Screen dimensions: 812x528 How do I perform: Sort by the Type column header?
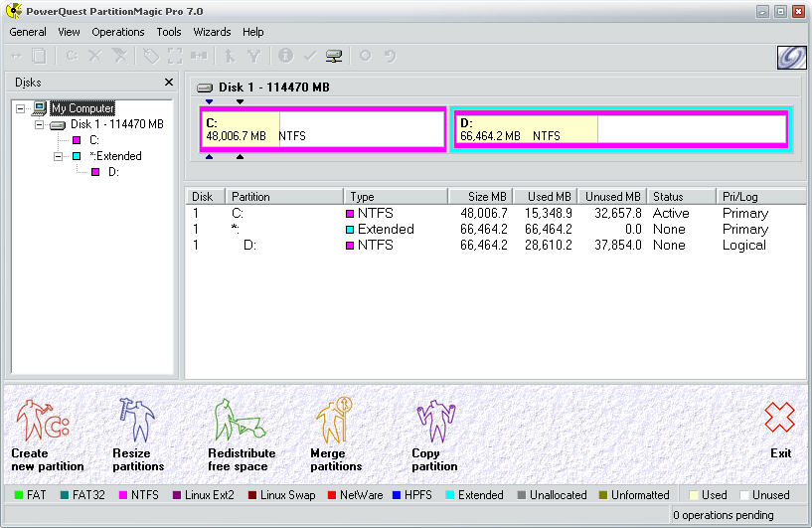pos(396,197)
